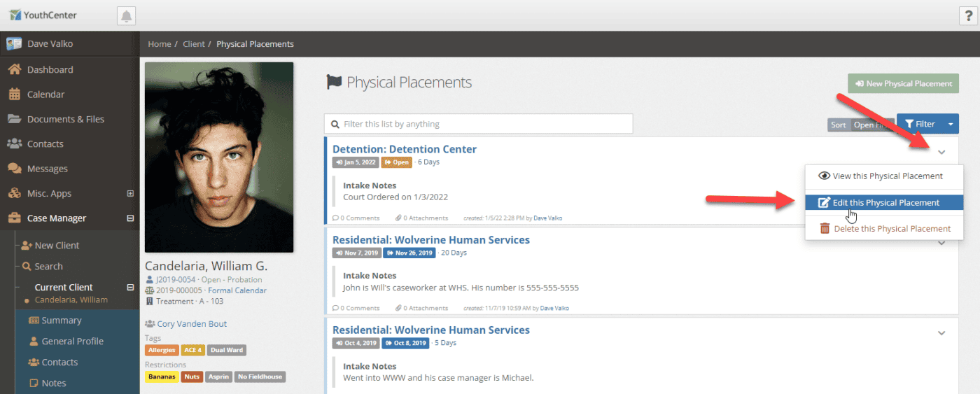Open the Filter dropdown caret

pos(951,125)
